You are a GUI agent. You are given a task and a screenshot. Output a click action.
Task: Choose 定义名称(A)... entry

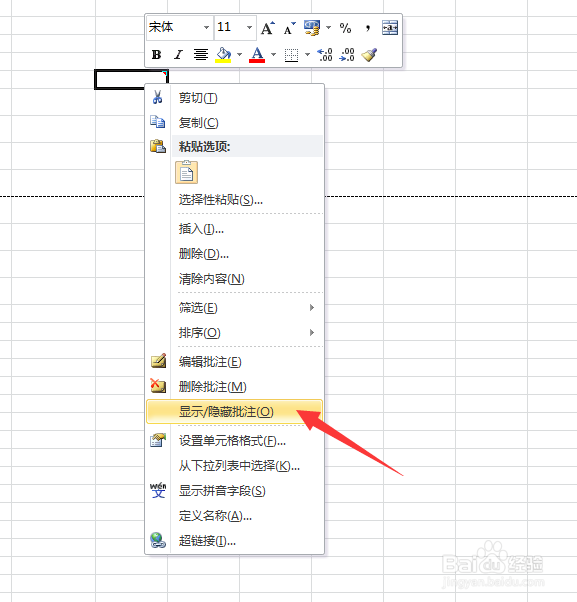pyautogui.click(x=235, y=516)
